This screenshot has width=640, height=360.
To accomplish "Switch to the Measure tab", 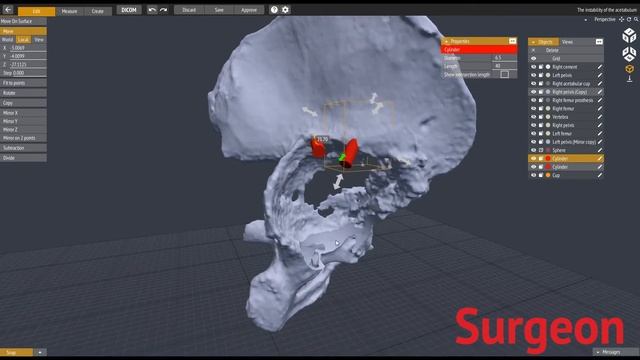I will pos(69,11).
